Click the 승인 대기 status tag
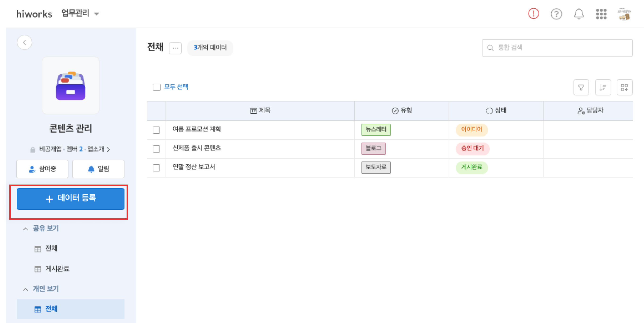Screen dimensions: 644x323 (472, 148)
